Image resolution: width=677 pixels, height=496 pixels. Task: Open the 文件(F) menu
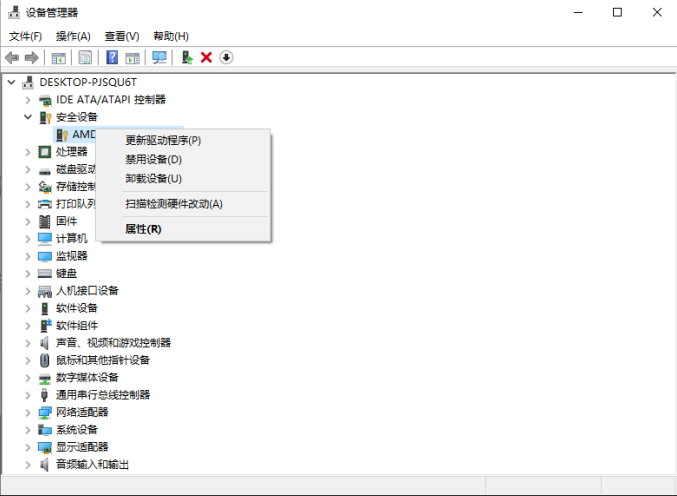click(25, 36)
